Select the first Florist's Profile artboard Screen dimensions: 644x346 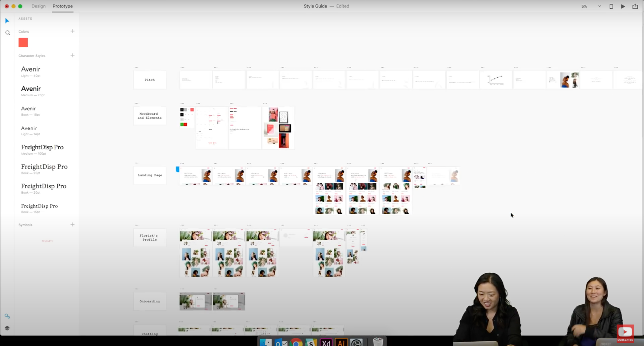196,253
